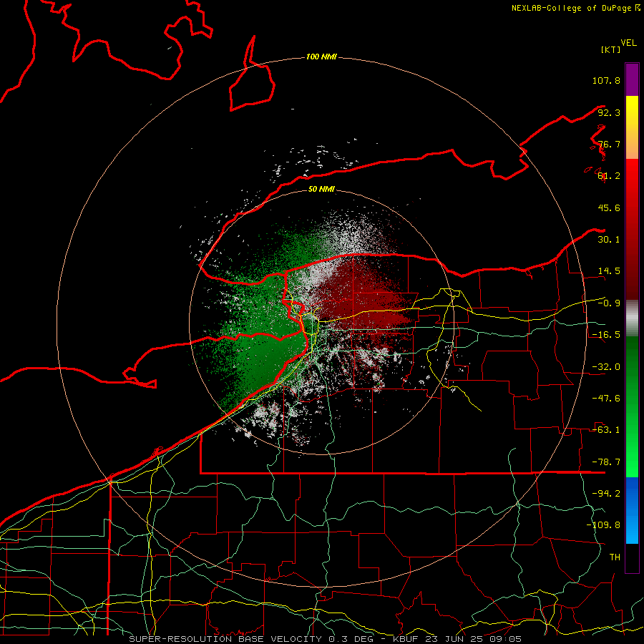Click the -78.7 scale label

coord(606,462)
